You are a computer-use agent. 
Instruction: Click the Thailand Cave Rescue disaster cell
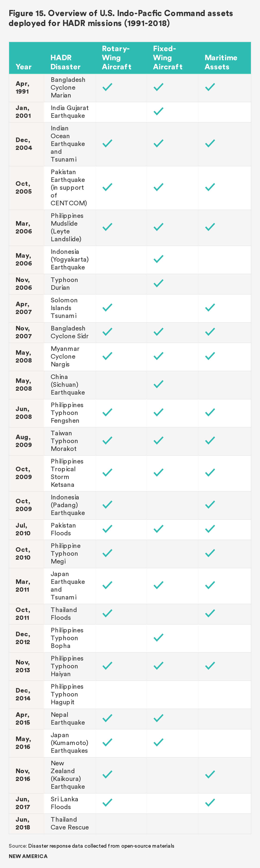(70, 823)
